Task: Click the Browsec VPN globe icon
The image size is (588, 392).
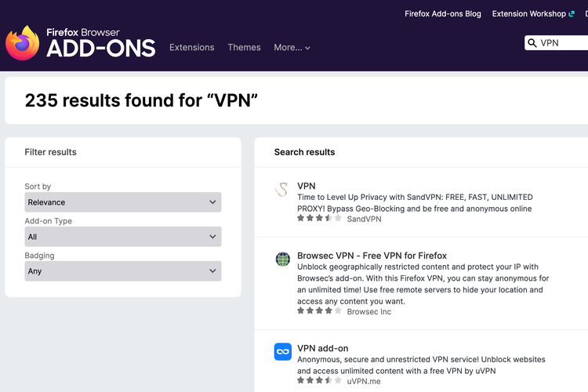Action: click(282, 259)
